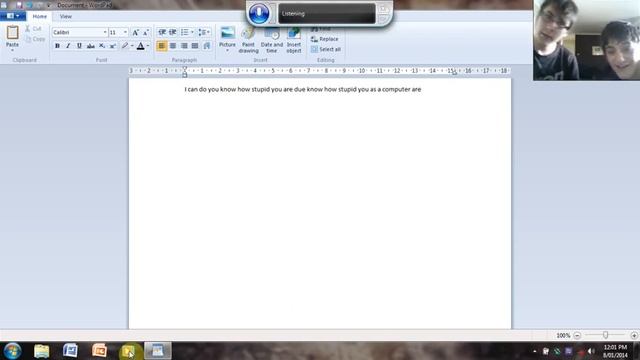
Task: Click the zoom out minus button
Action: pyautogui.click(x=577, y=335)
